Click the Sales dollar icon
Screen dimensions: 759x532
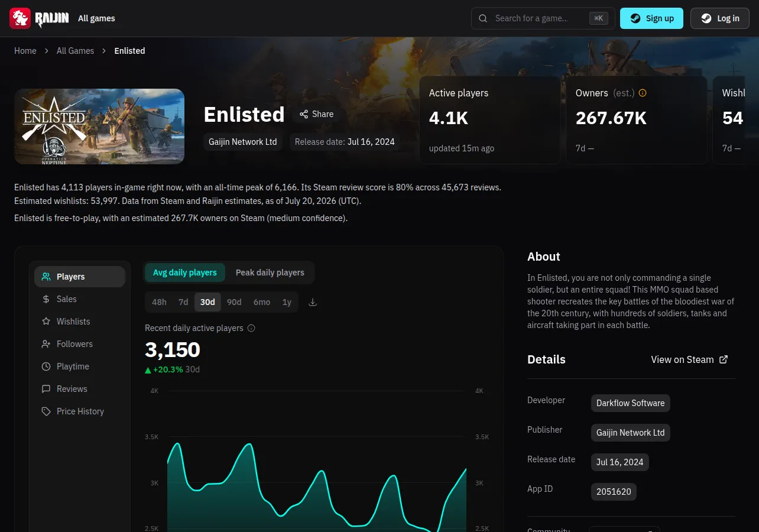46,299
